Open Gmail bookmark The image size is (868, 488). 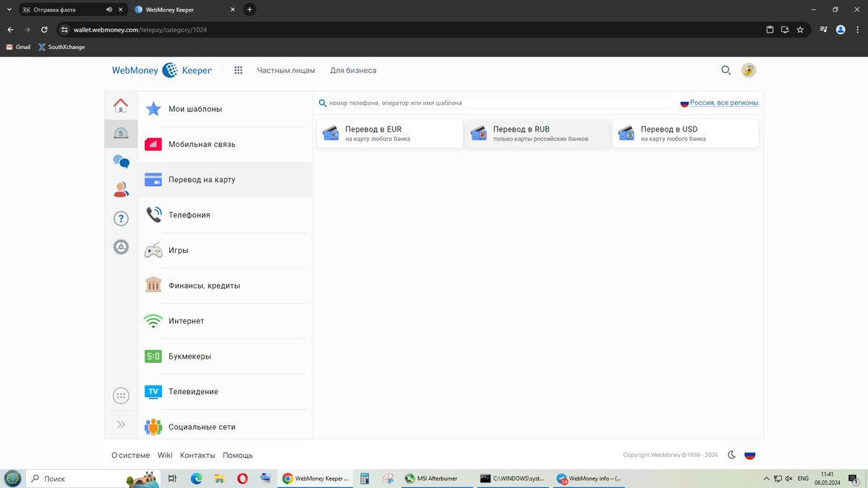[x=18, y=47]
